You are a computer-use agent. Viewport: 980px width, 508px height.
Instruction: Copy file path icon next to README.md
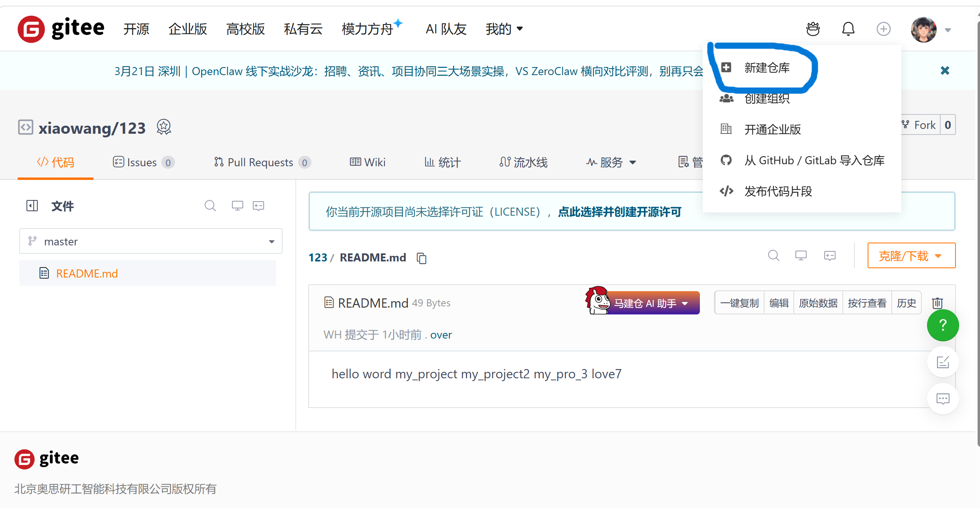[421, 258]
